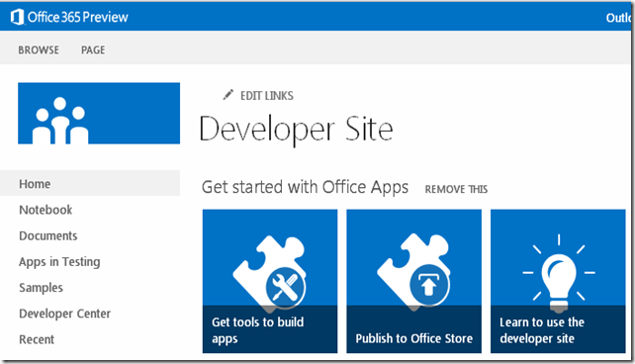Open Apps in Testing
635x364 pixels.
(59, 262)
